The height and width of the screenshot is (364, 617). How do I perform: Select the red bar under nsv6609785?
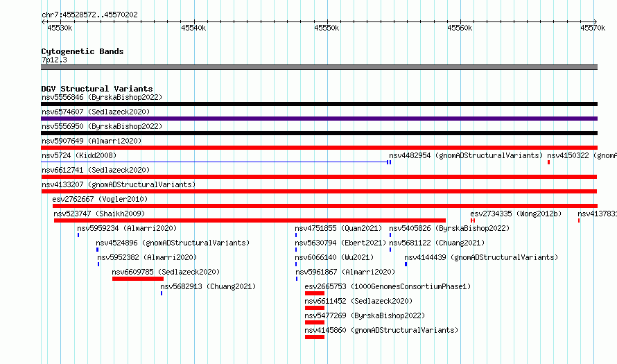[138, 279]
